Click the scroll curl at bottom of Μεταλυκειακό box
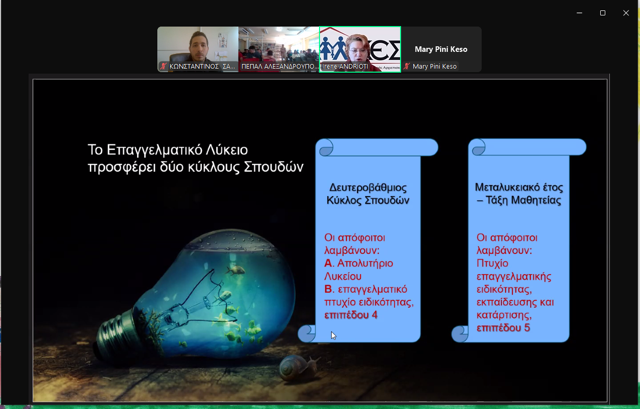The height and width of the screenshot is (409, 640). [x=460, y=333]
